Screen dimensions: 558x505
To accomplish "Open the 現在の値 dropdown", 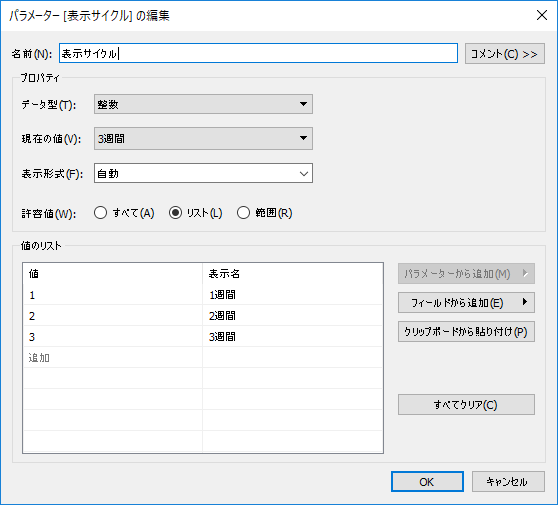I will [x=203, y=138].
